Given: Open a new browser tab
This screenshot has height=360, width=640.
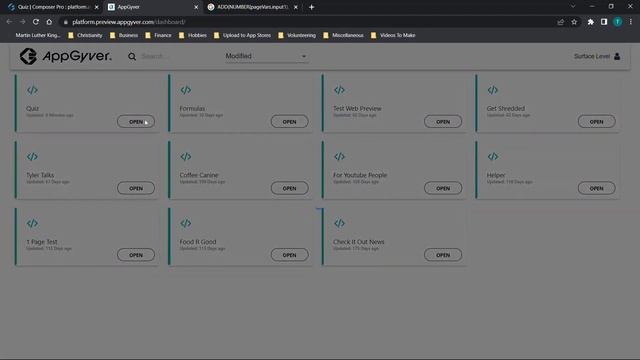Looking at the screenshot, I should (x=311, y=7).
